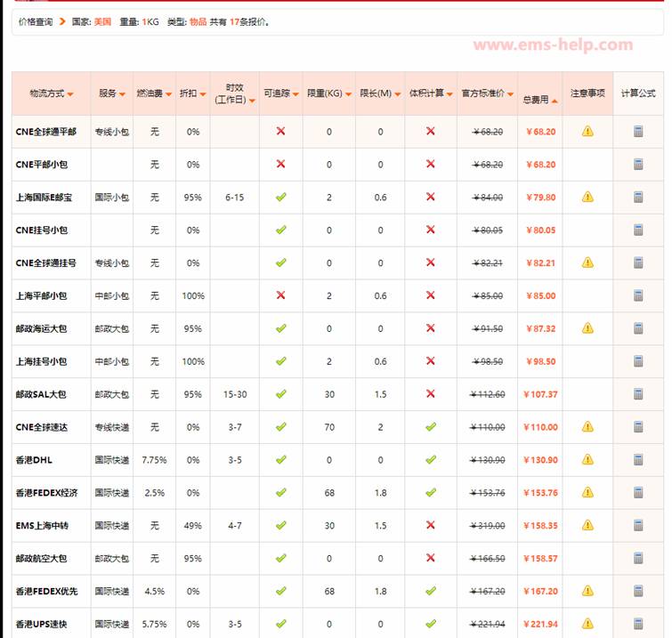Viewport: 672px width, 638px height.
Task: Open calculator formula for 香港FEDEX优先
Action: point(638,592)
